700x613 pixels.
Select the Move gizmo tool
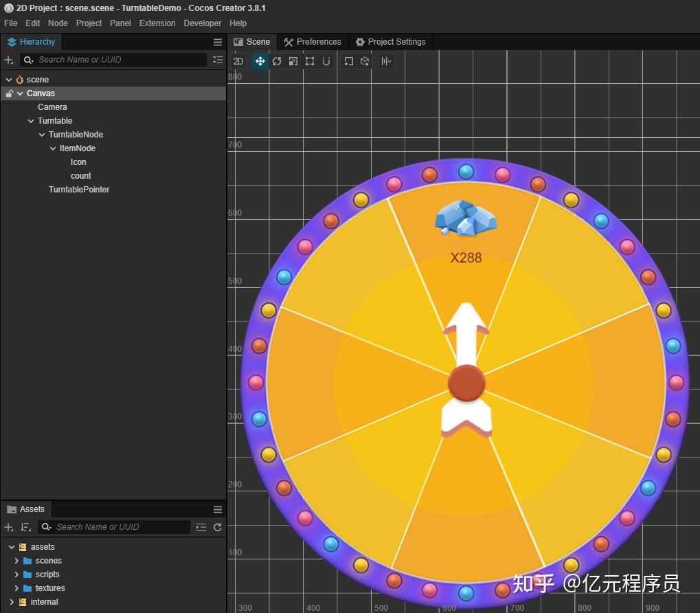click(x=260, y=61)
